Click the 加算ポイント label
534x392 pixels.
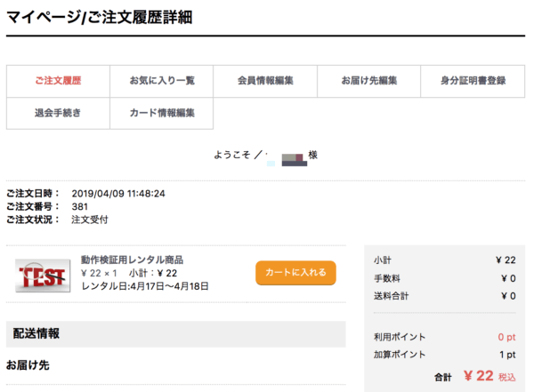pos(400,355)
